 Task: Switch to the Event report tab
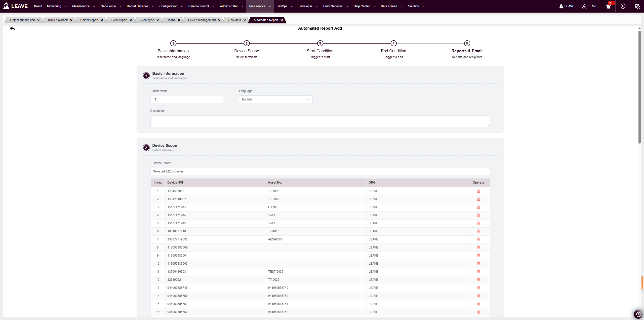[119, 20]
